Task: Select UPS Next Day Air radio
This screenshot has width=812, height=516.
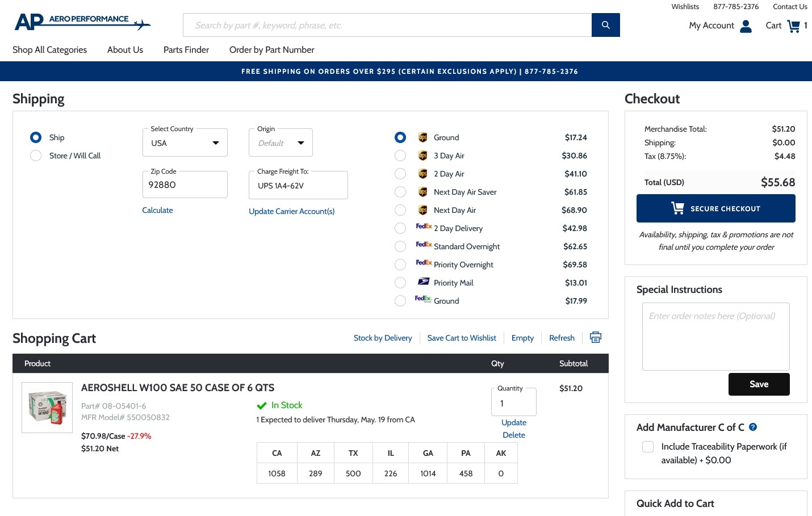Action: (400, 210)
